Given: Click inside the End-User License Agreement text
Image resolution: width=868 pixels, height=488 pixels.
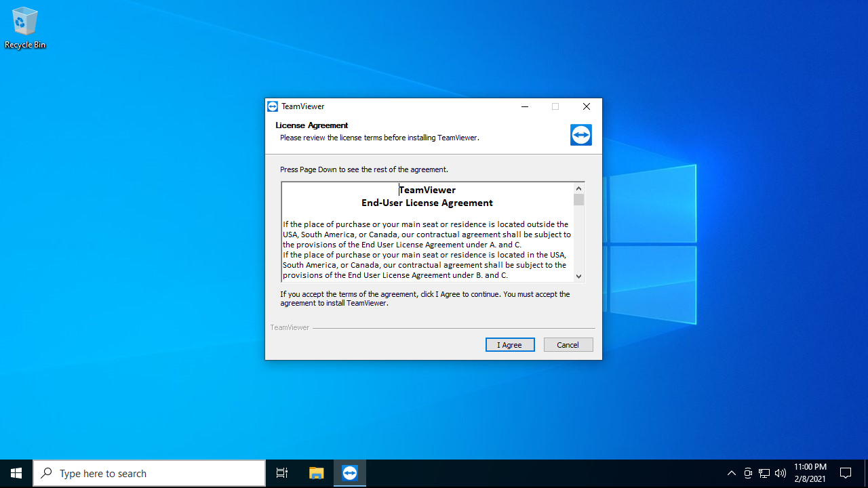Looking at the screenshot, I should 427,244.
